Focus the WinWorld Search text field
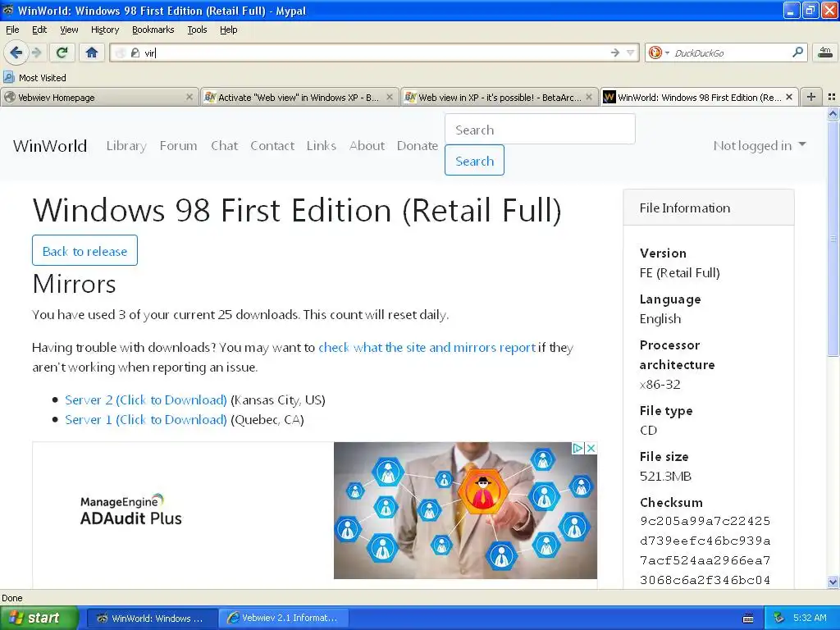840x630 pixels. pos(540,129)
